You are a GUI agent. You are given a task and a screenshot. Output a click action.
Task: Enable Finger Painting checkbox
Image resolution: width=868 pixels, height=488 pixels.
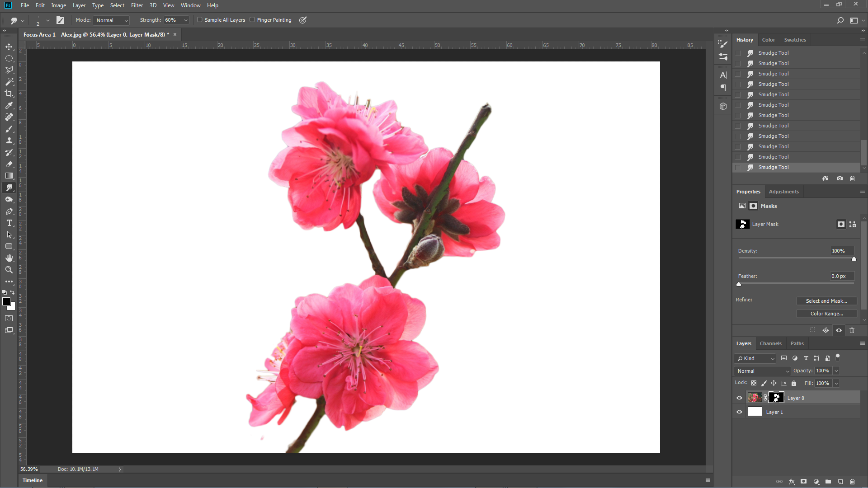coord(252,20)
